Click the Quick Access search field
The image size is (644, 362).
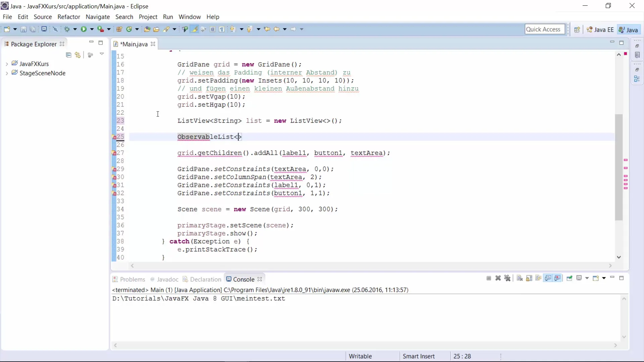tap(545, 29)
